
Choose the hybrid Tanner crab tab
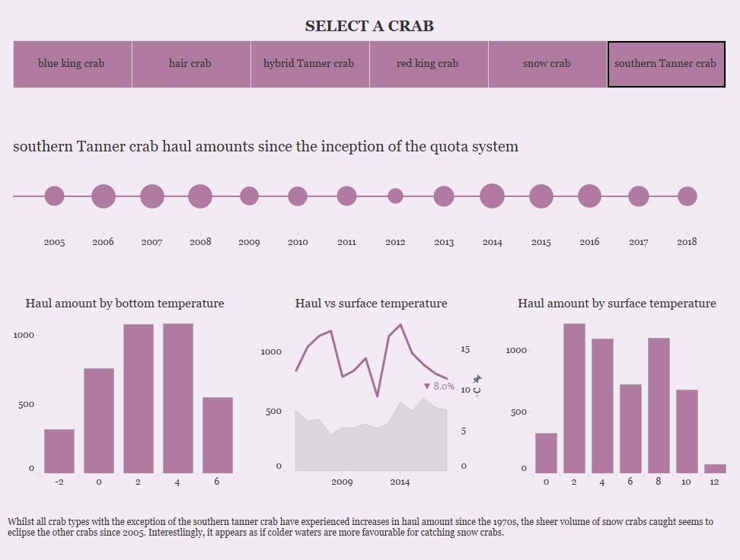(x=310, y=64)
